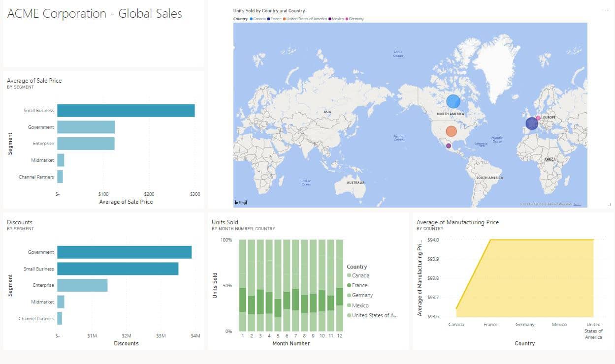Click France label on Manufacturing Price x-axis
Viewport: 615px width, 364px height.
click(x=490, y=325)
